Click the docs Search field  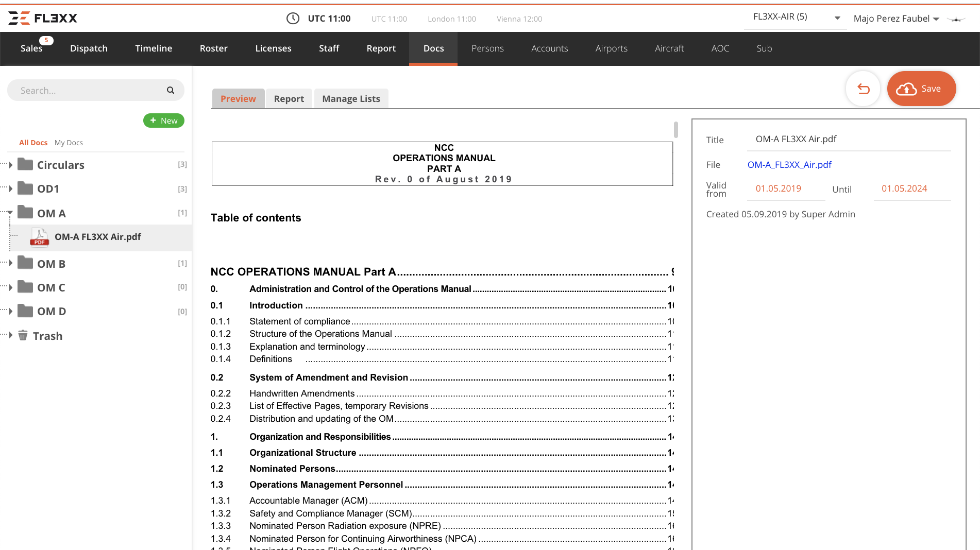tap(96, 90)
